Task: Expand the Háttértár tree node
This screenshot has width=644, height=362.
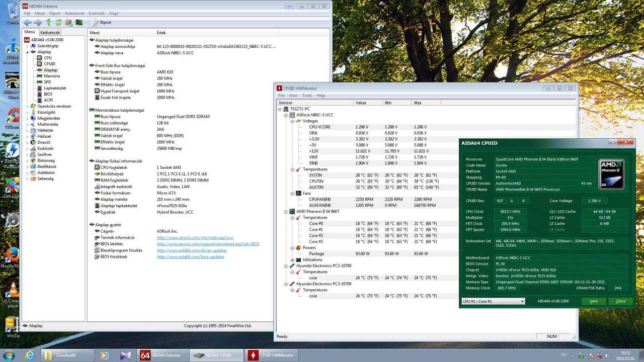Action: click(x=27, y=130)
